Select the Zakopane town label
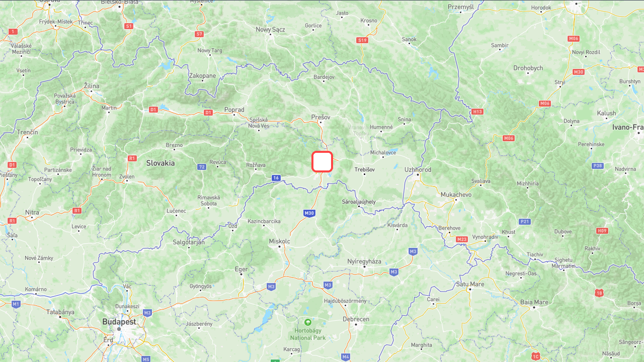Image resolution: width=644 pixels, height=362 pixels. tap(202, 76)
